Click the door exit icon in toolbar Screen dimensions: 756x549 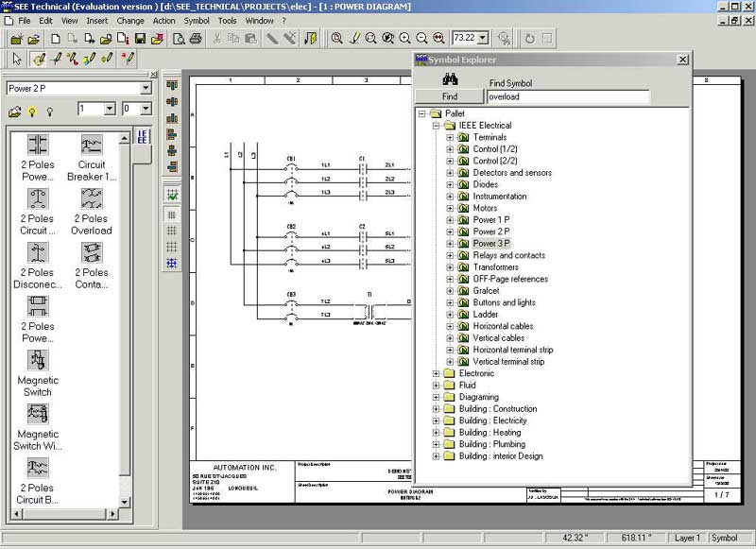[311, 39]
